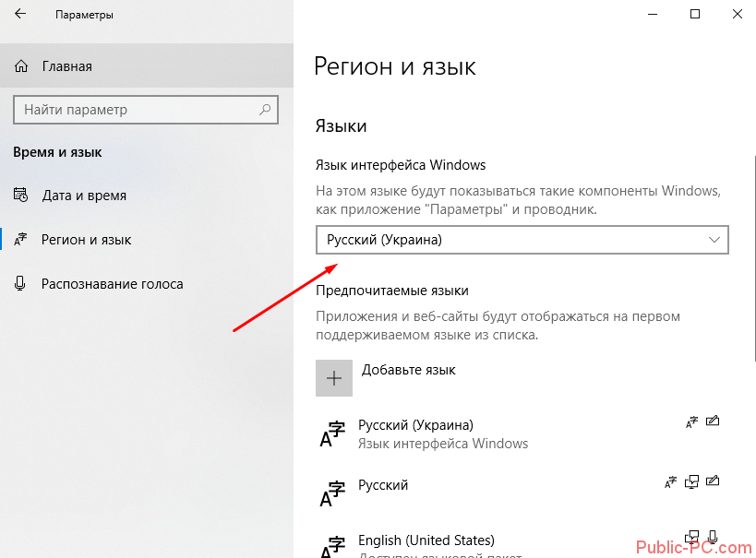
Task: Click the calendar clock icon
Action: coord(20,195)
